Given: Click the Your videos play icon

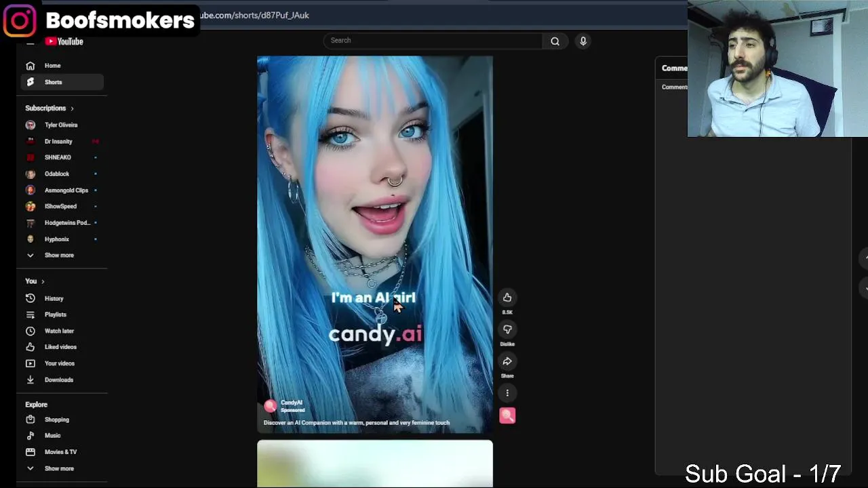Looking at the screenshot, I should click(x=30, y=363).
